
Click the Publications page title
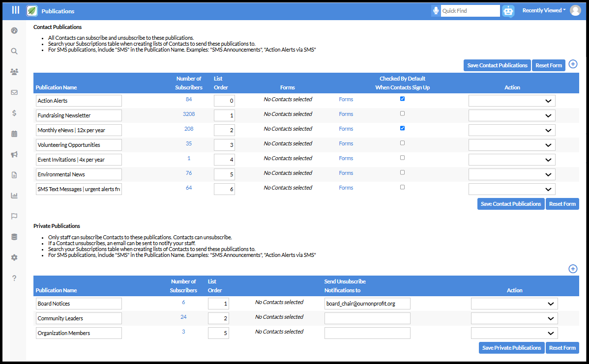pyautogui.click(x=58, y=11)
